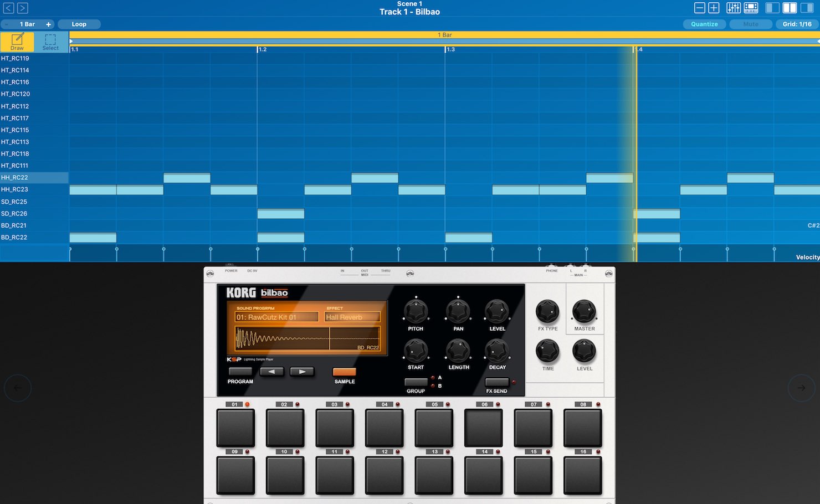Zoom out with the minus icon
The width and height of the screenshot is (820, 504).
[699, 8]
